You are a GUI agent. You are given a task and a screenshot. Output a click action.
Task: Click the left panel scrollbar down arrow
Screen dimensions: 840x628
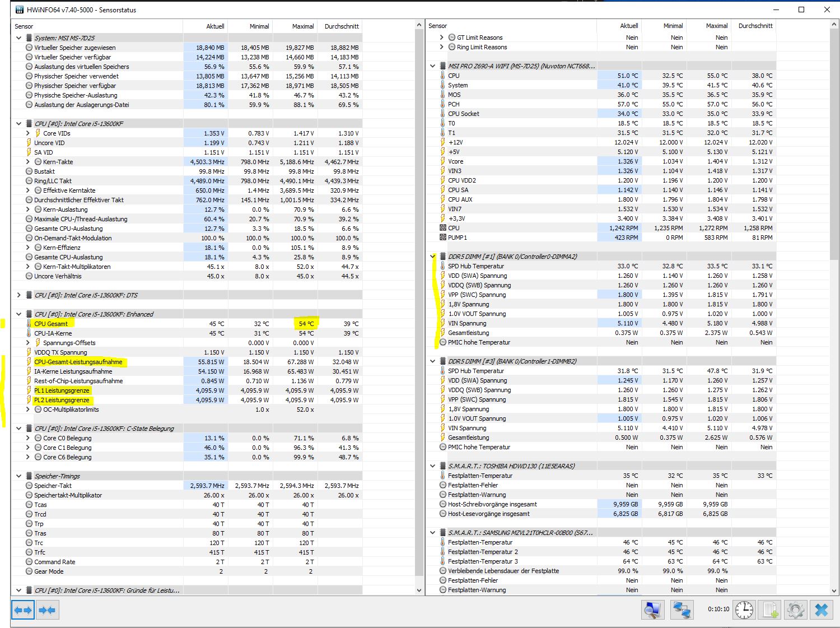click(x=419, y=590)
